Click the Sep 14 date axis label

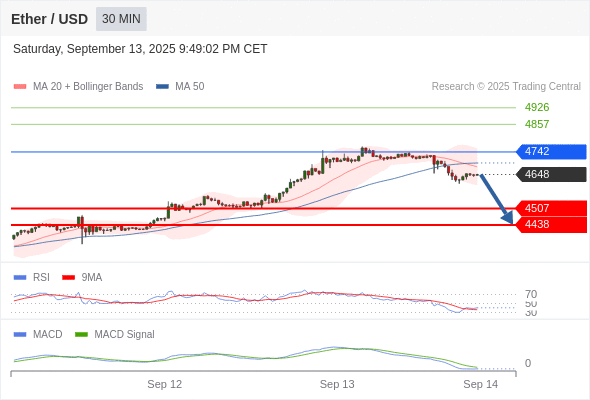pyautogui.click(x=481, y=384)
